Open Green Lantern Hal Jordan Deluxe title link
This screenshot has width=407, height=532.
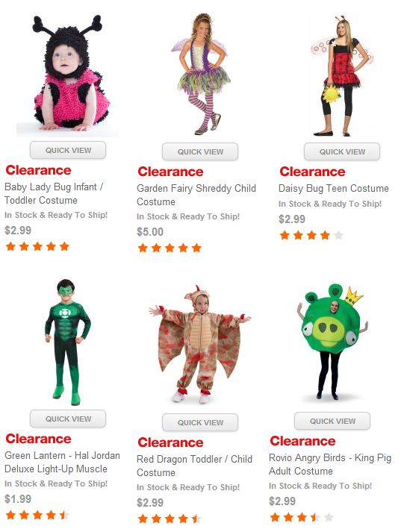62,462
